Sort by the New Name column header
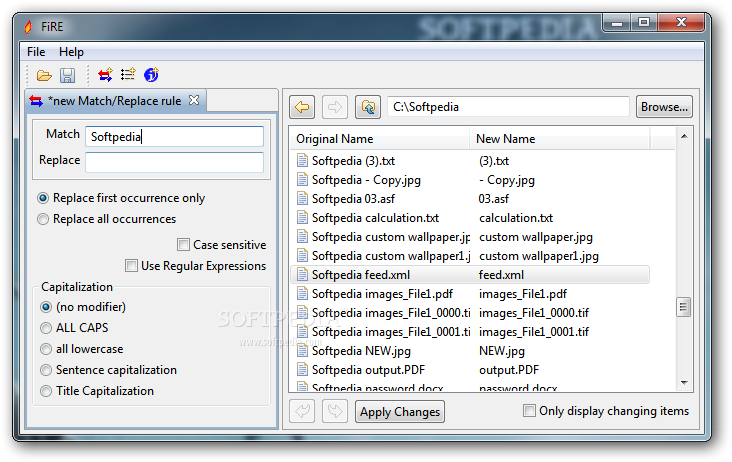Image resolution: width=732 pixels, height=462 pixels. click(559, 139)
